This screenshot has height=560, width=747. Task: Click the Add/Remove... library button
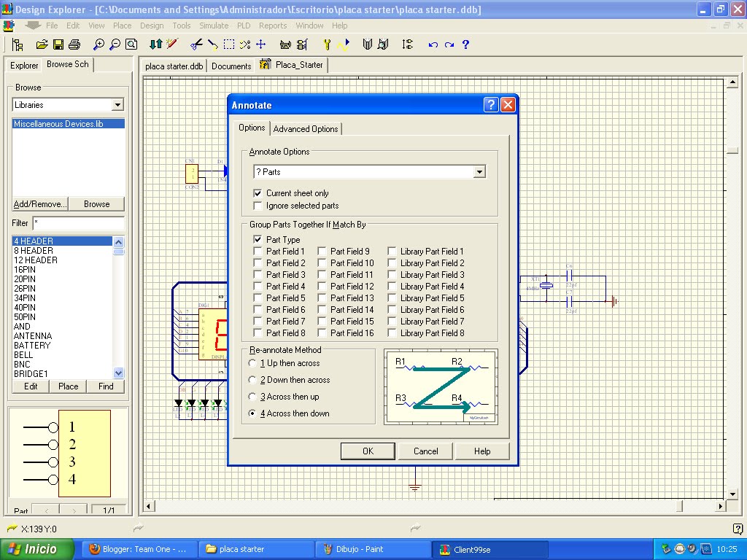pyautogui.click(x=40, y=204)
